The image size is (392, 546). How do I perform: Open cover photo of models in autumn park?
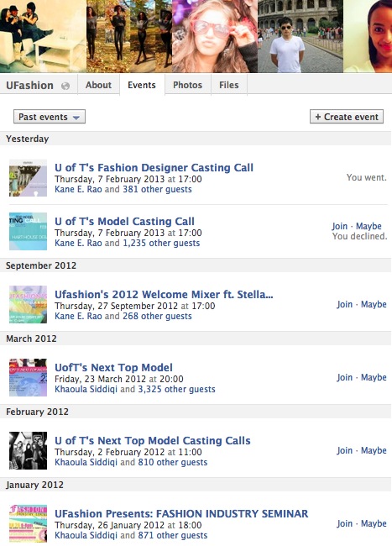[x=129, y=36]
